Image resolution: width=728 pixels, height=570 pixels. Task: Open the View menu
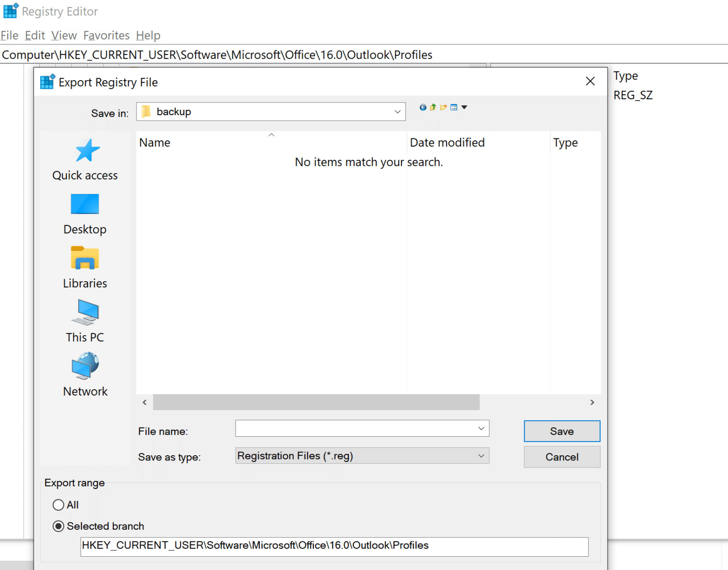point(64,36)
